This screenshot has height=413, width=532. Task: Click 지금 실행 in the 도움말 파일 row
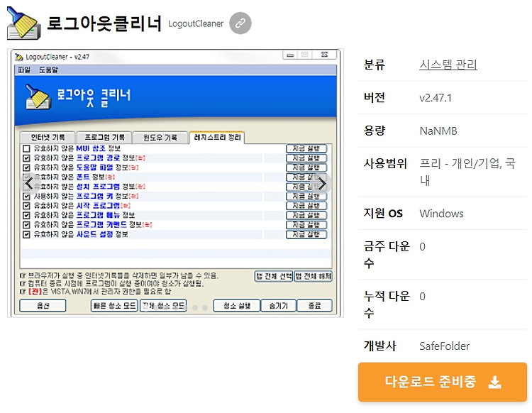(306, 167)
